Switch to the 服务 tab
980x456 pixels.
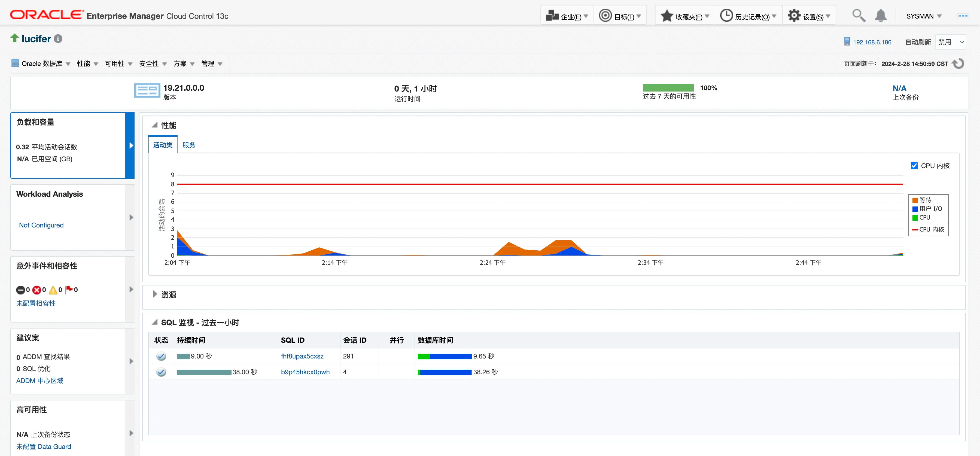click(x=189, y=145)
